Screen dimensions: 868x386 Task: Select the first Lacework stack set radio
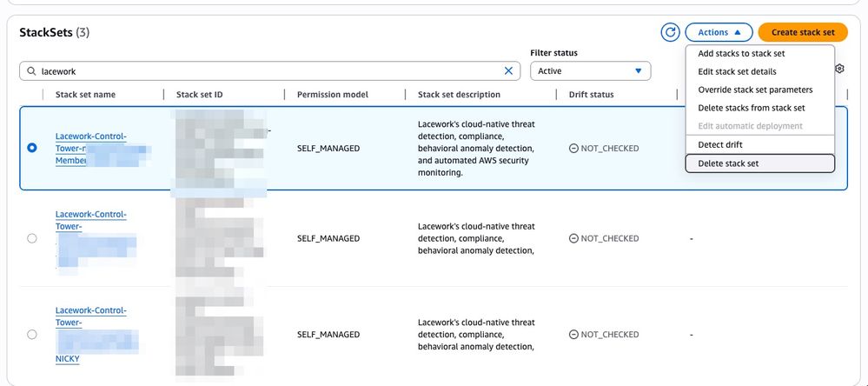pyautogui.click(x=32, y=148)
